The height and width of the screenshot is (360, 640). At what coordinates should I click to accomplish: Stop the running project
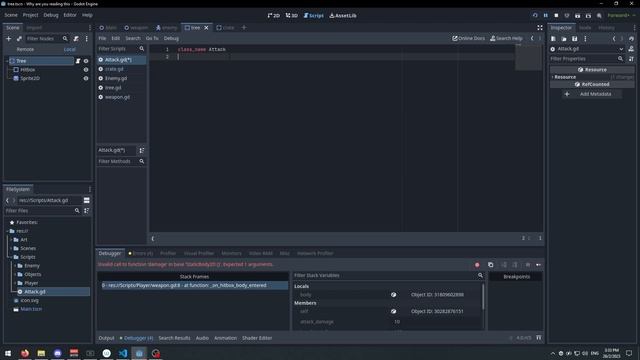[x=556, y=16]
